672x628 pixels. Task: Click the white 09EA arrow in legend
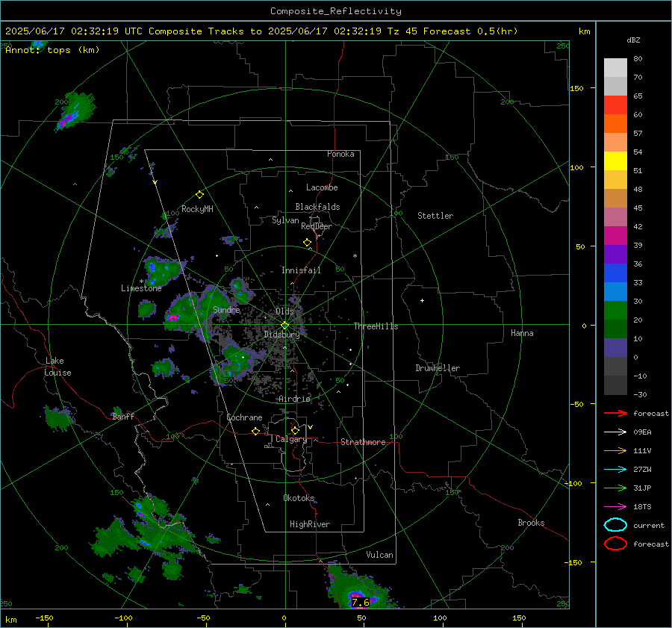click(615, 432)
